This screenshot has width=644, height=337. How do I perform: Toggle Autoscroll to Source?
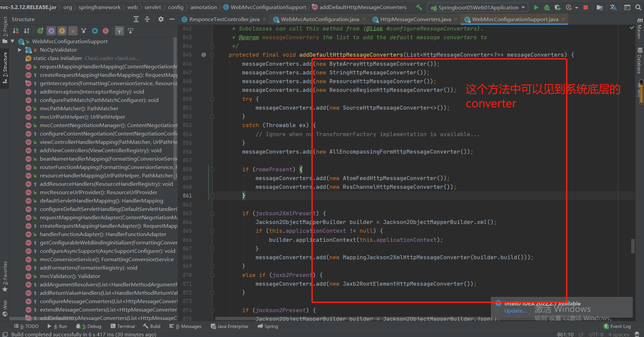(119, 31)
